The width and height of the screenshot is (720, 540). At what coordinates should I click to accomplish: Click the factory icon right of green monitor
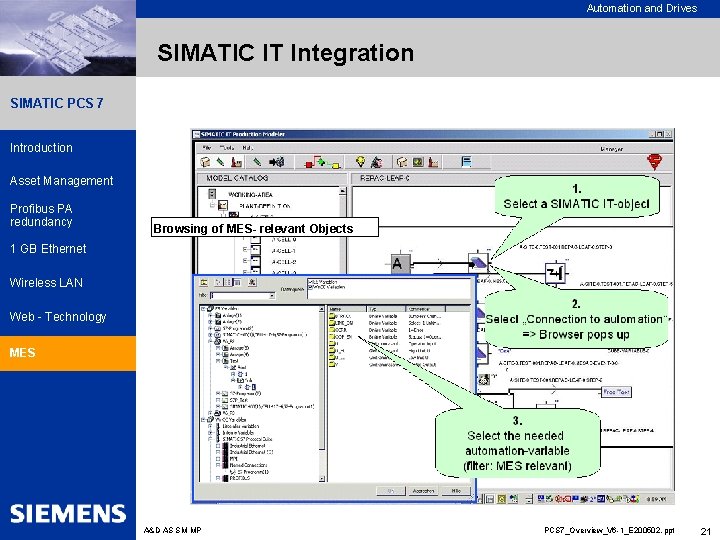(433, 162)
